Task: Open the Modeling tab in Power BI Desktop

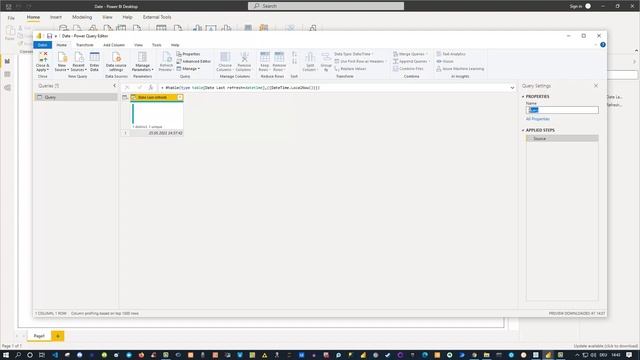Action: pos(82,17)
